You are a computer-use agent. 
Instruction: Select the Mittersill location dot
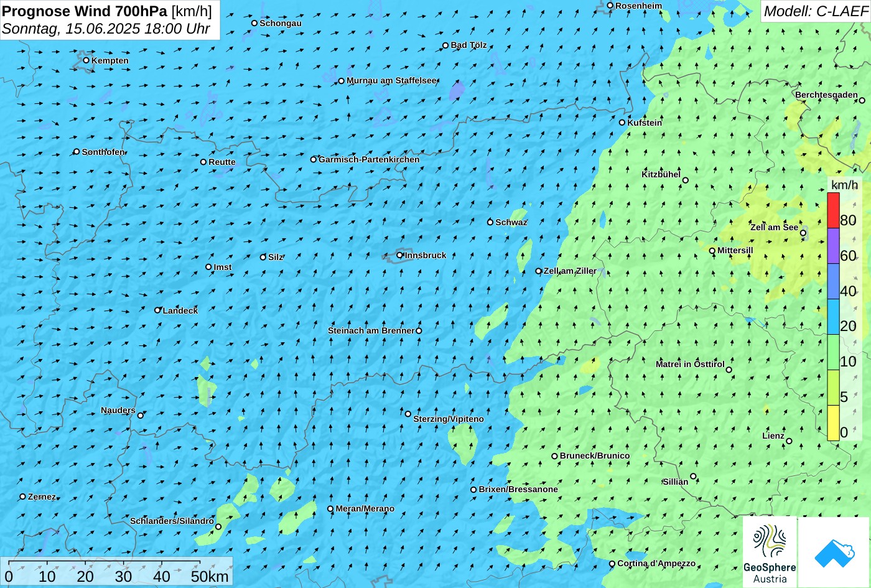(712, 251)
